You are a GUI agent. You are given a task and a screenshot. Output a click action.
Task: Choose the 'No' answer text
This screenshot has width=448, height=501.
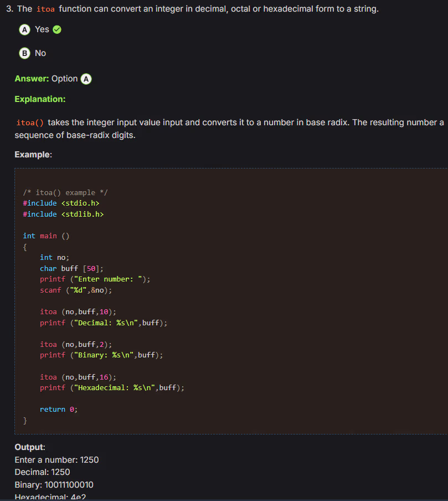tap(40, 53)
